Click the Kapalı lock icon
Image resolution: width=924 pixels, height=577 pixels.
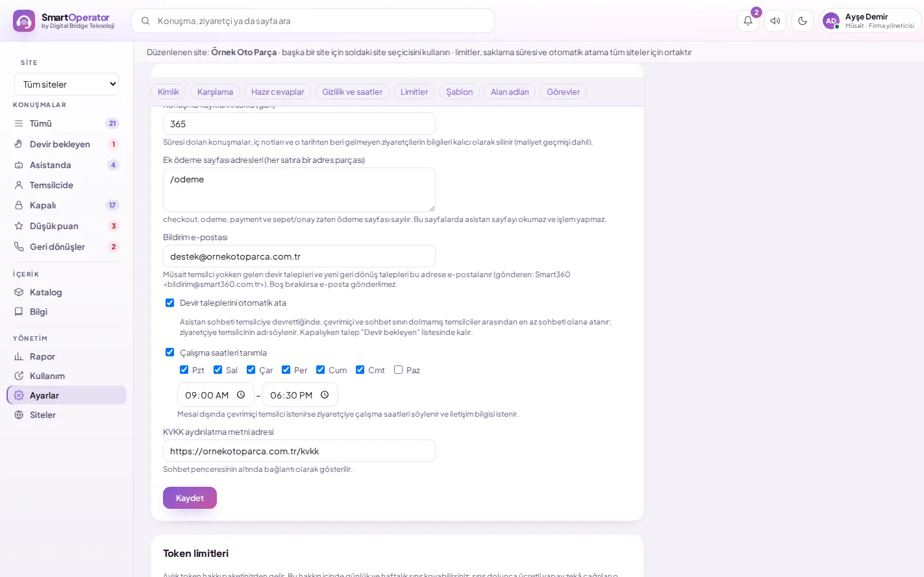click(19, 205)
